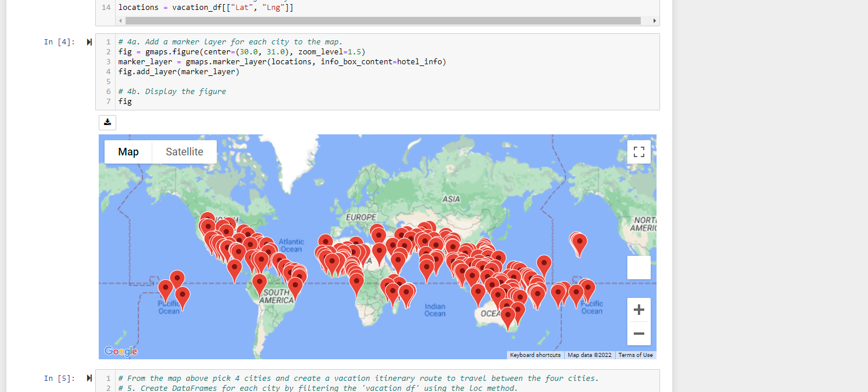The image size is (868, 392).
Task: Click the ASIA label on the map
Action: 451,199
